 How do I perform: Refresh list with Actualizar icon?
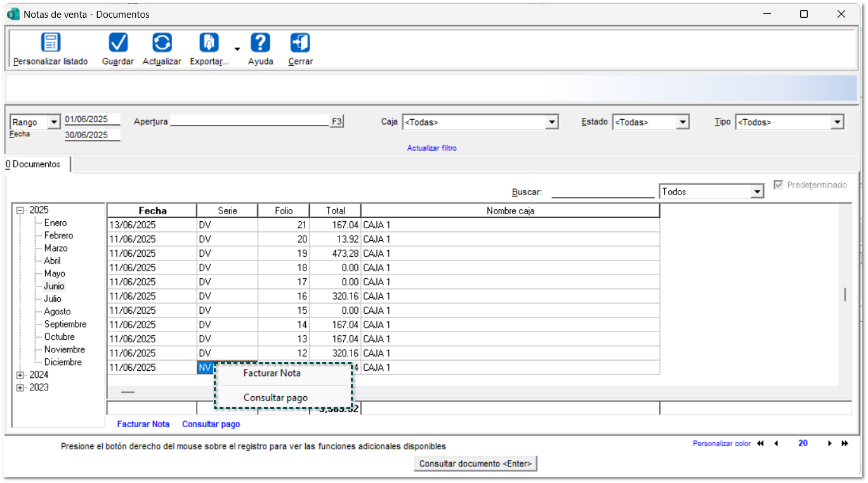click(x=162, y=42)
